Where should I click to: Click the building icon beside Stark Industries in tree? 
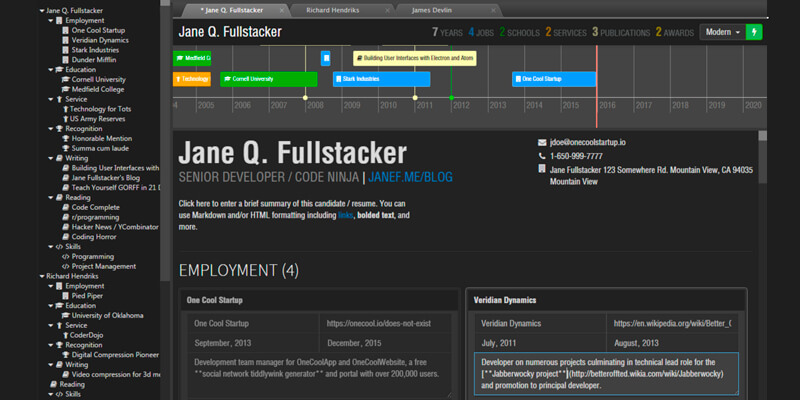pos(65,50)
